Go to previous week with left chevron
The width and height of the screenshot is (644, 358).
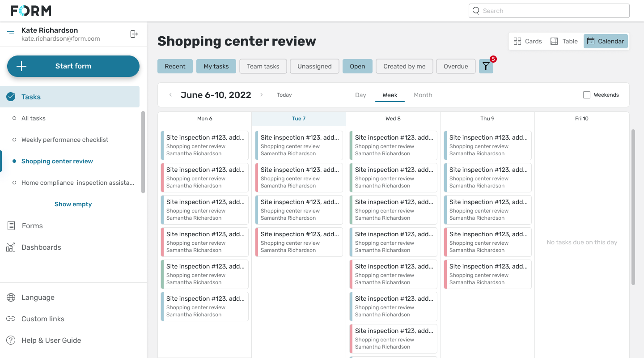tap(170, 95)
